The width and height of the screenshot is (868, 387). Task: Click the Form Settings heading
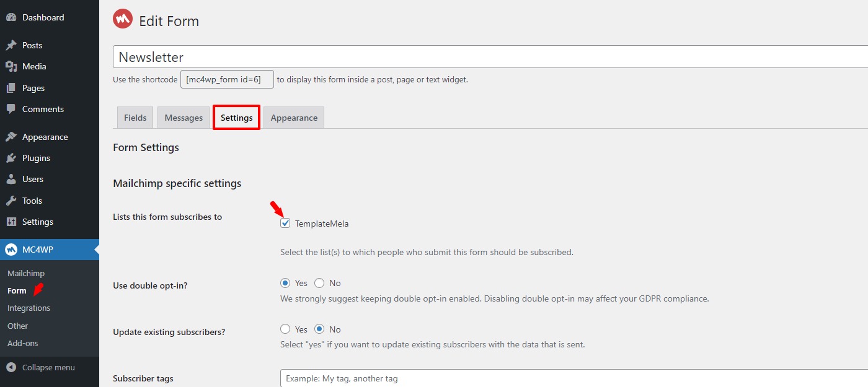pyautogui.click(x=146, y=147)
